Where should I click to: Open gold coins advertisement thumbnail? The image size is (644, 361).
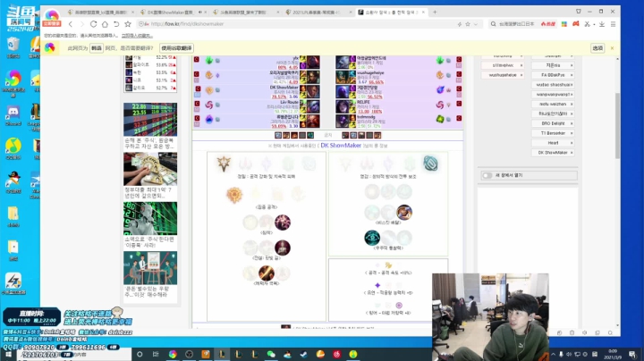(x=150, y=169)
